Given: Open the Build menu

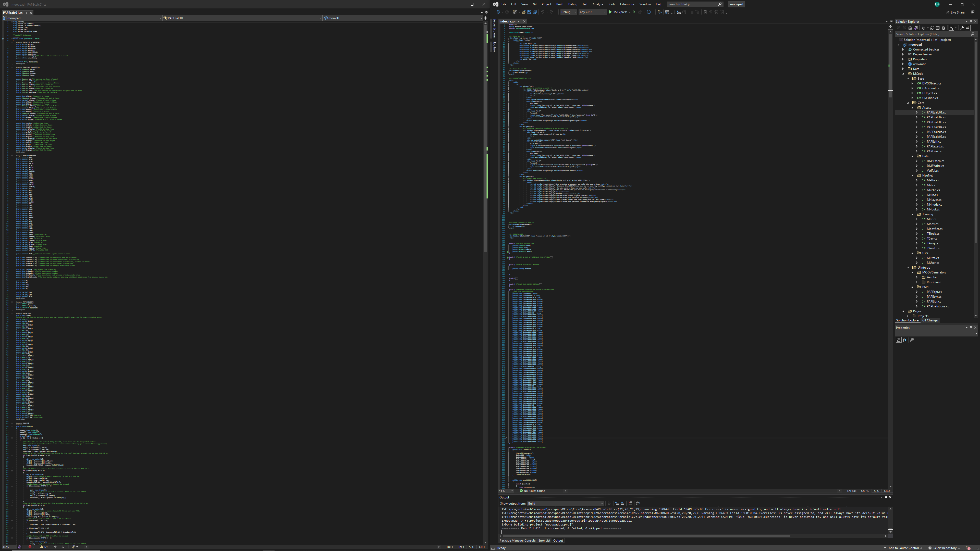Looking at the screenshot, I should tap(559, 4).
